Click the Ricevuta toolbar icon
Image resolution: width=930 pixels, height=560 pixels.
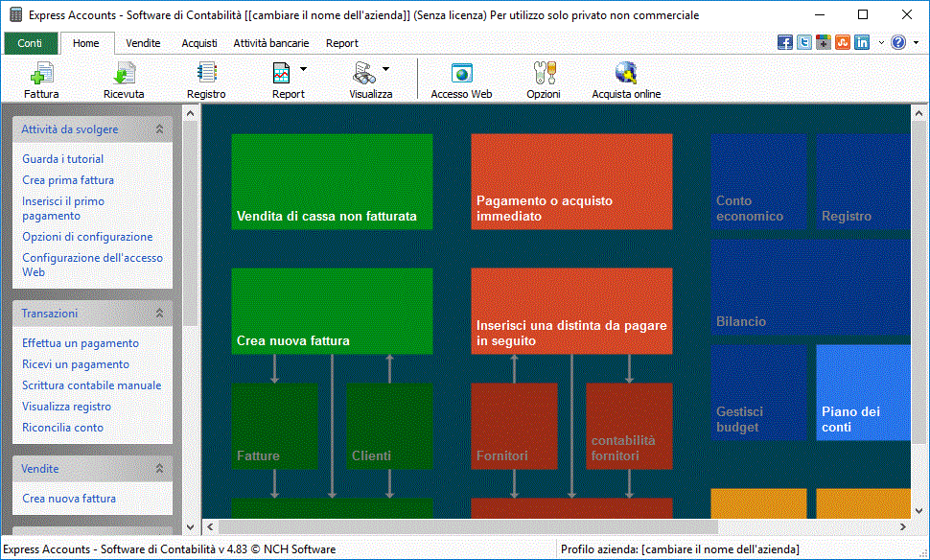tap(124, 74)
